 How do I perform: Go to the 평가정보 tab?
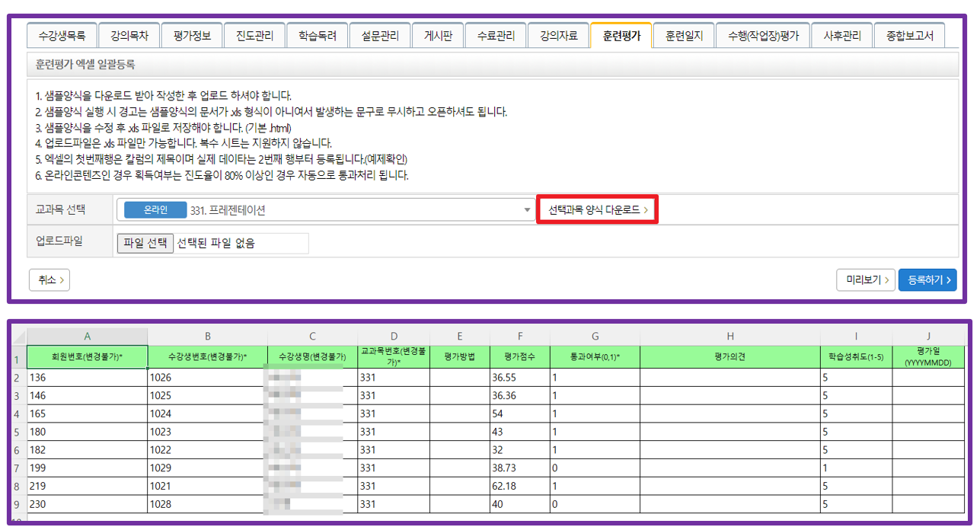(192, 35)
